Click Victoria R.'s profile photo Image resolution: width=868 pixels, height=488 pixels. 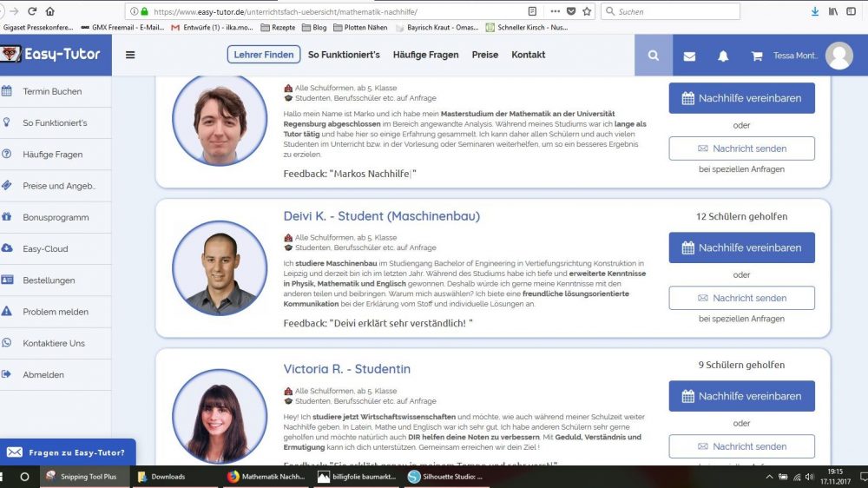(x=220, y=417)
